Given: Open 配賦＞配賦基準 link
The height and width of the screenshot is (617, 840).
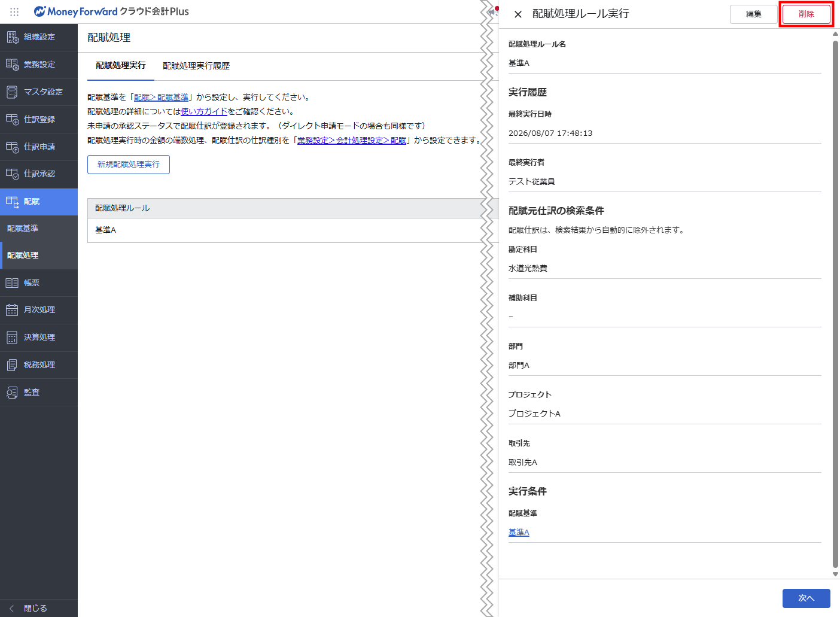Looking at the screenshot, I should click(161, 98).
